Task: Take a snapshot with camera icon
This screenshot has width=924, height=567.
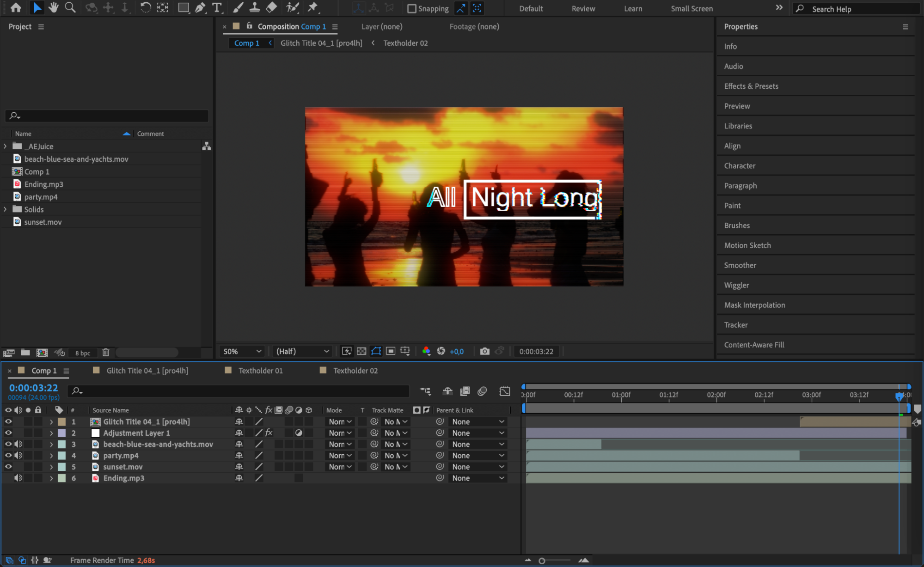Action: coord(484,351)
